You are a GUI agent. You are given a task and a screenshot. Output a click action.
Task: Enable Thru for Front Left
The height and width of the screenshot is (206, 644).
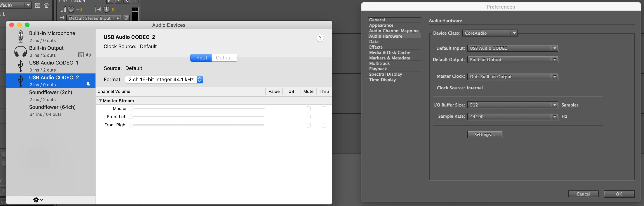(324, 117)
